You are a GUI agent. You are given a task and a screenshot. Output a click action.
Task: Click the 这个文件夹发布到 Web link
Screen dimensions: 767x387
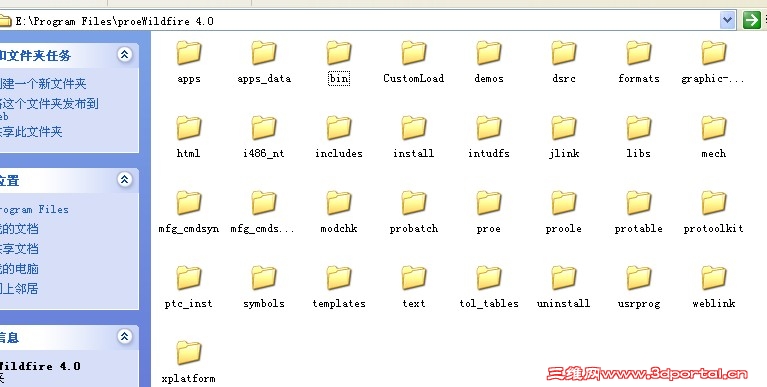[x=49, y=110]
